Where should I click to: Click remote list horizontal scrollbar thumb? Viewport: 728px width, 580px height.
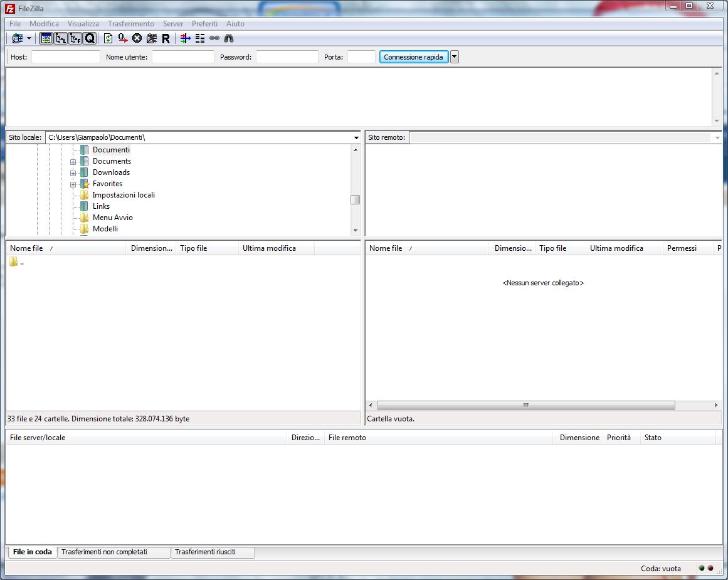(x=525, y=406)
